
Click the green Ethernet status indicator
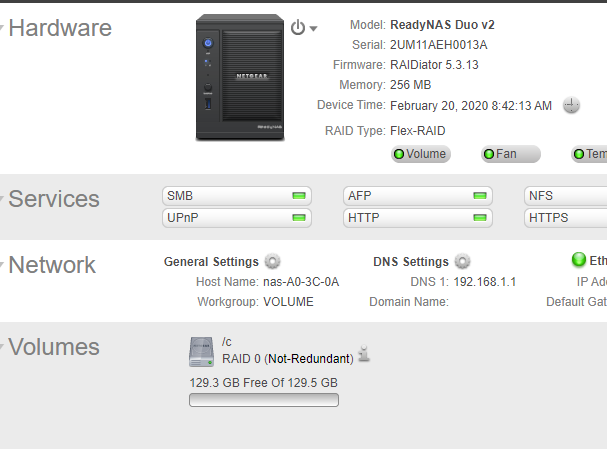578,260
